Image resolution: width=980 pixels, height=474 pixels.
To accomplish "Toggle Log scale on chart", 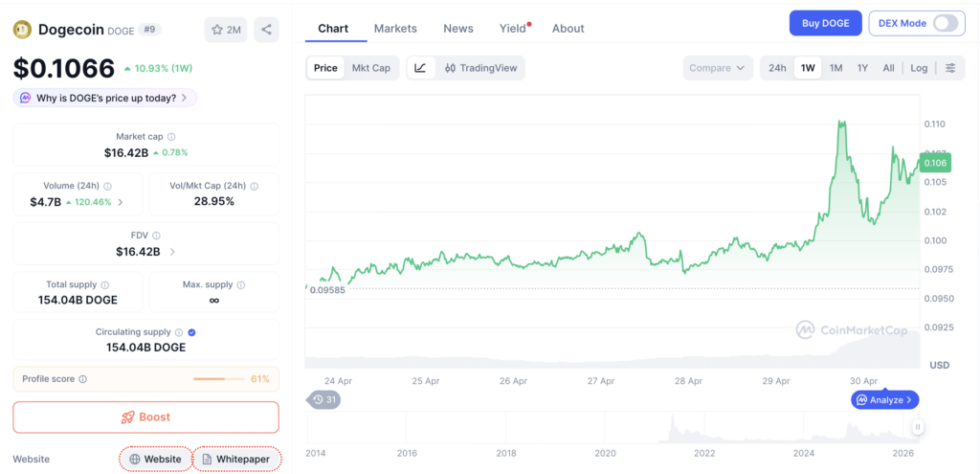I will coord(919,68).
